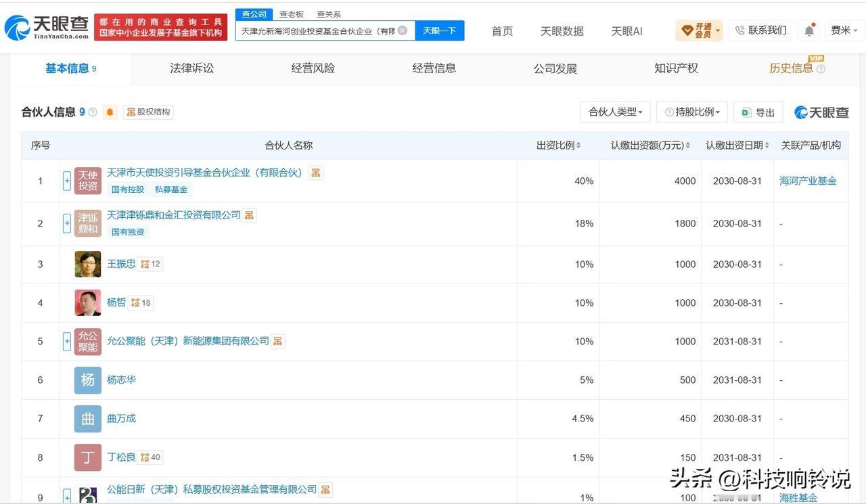Image resolution: width=866 pixels, height=504 pixels.
Task: Click the help icon next to 合伙人信息 9
Action: click(93, 112)
